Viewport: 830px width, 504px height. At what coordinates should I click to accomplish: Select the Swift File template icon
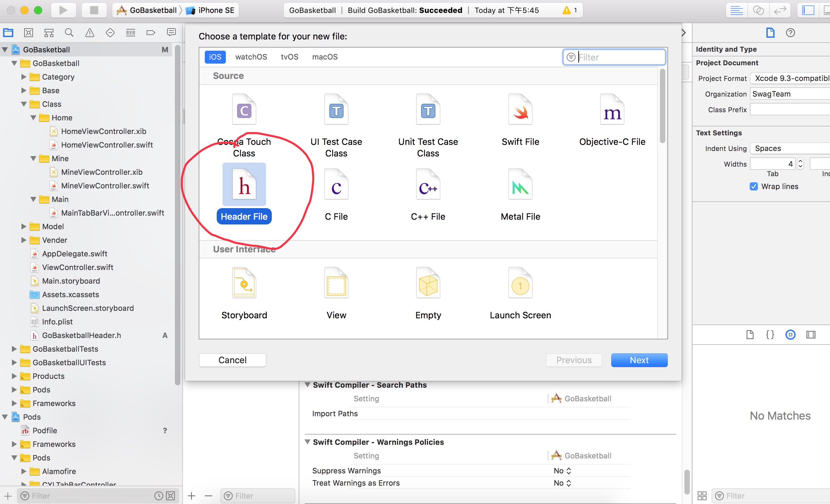tap(520, 110)
